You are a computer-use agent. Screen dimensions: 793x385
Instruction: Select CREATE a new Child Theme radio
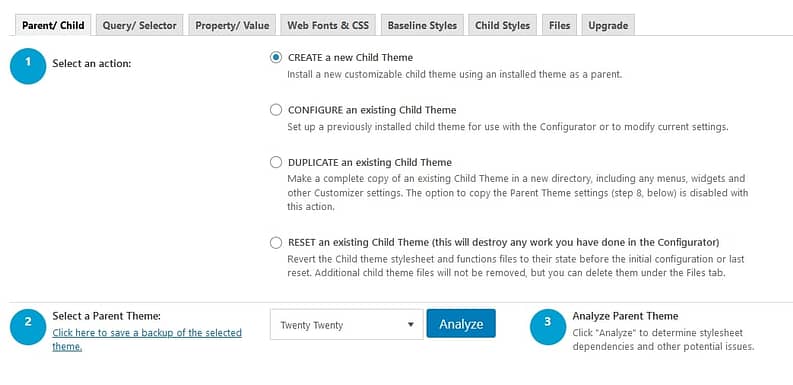[276, 57]
